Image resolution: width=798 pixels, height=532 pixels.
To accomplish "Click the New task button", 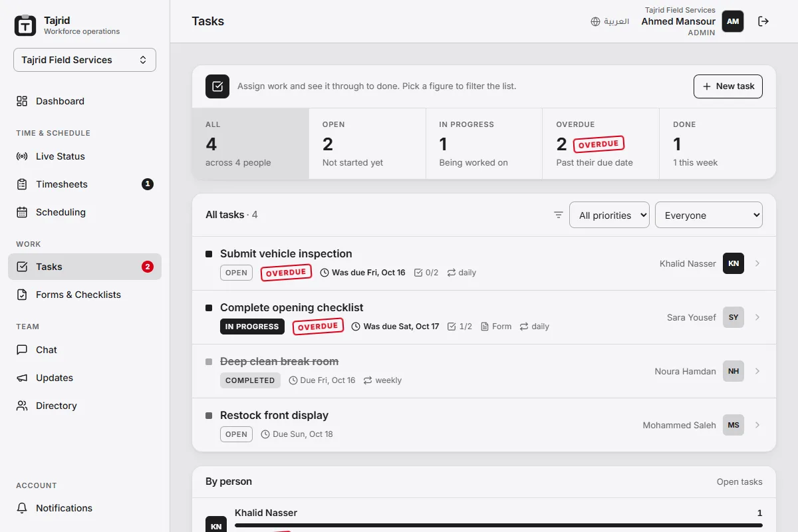I will (x=728, y=86).
